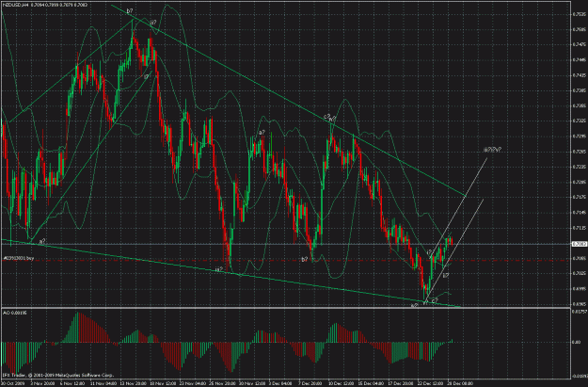This screenshot has width=588, height=387.
Task: Click the 0.7325 price scale label
Action: (x=579, y=121)
